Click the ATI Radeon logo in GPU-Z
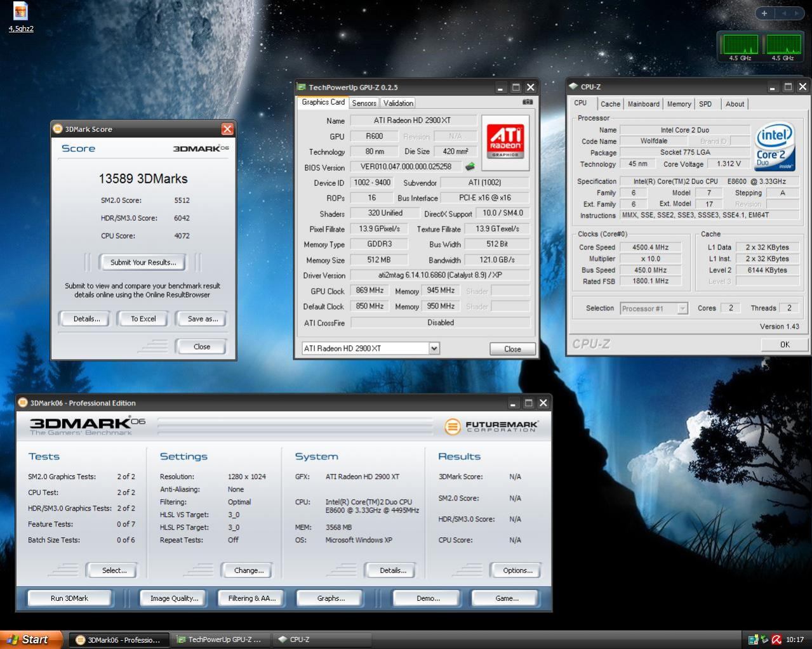 tap(505, 143)
